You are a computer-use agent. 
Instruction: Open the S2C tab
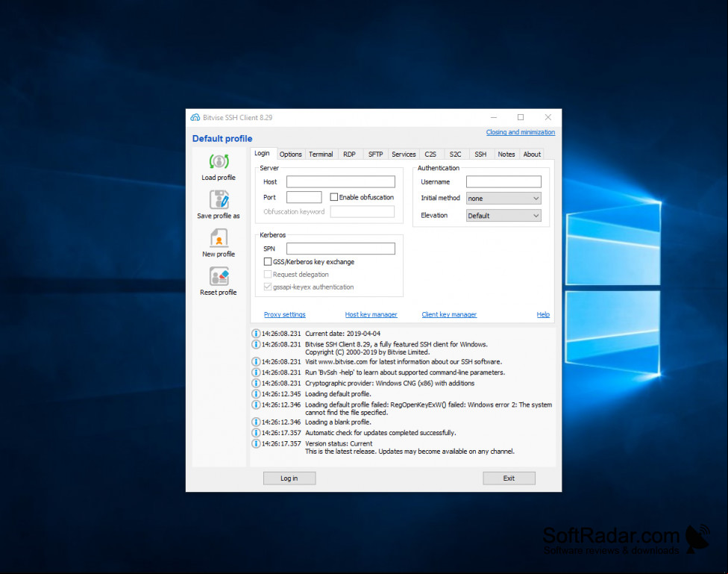click(x=456, y=155)
